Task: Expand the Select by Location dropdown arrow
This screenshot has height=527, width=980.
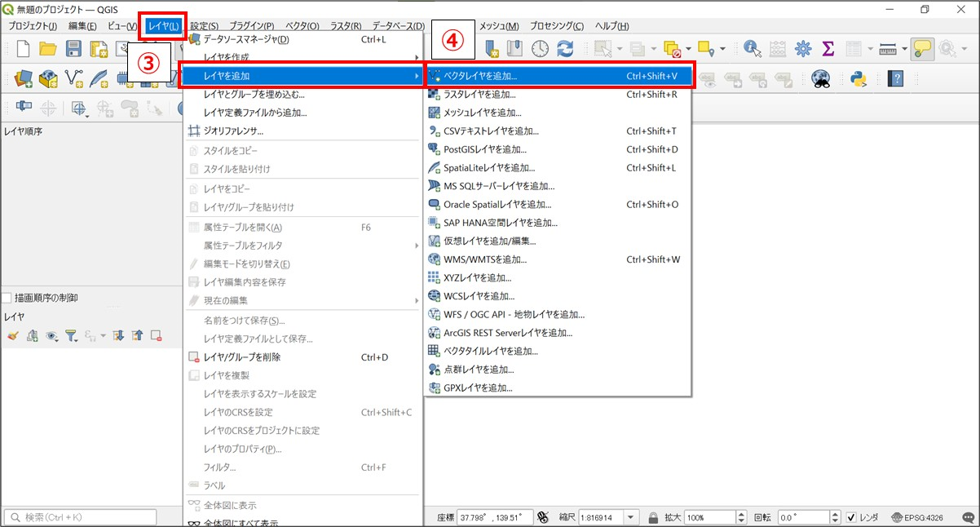Action: click(722, 49)
